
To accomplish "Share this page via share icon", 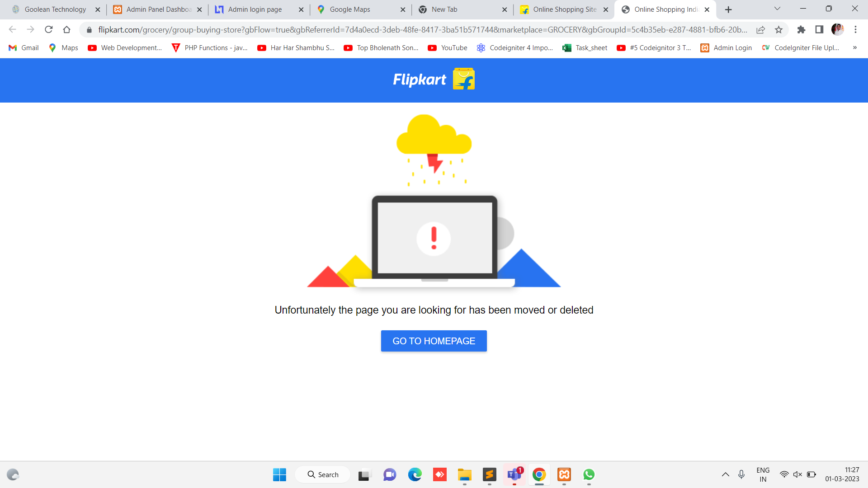I will pos(760,30).
